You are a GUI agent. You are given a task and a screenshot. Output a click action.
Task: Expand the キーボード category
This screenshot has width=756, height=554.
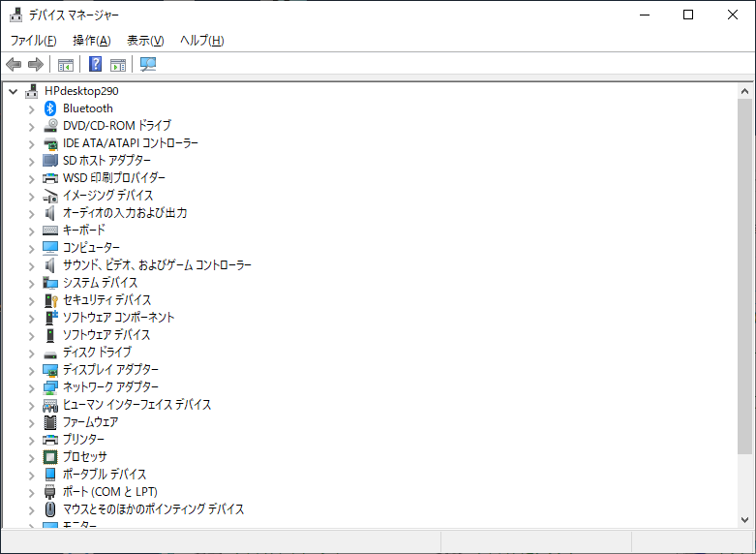(31, 231)
